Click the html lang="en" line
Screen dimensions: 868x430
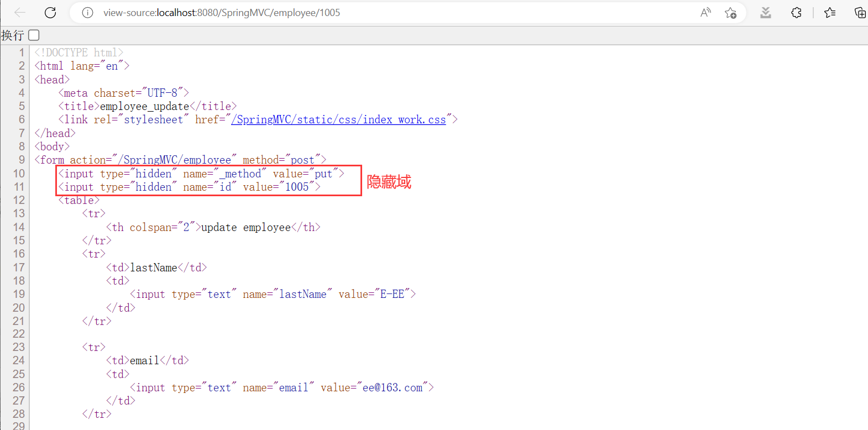[82, 66]
